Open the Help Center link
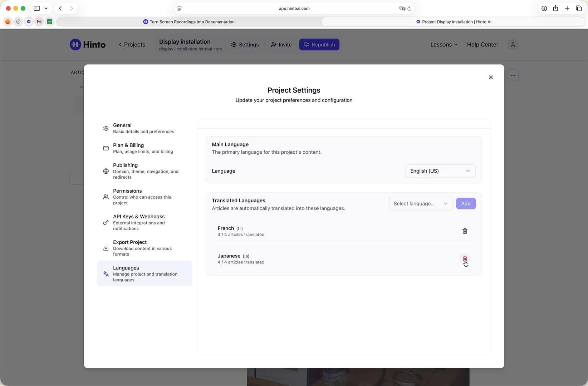Screen dimensions: 588x386 tap(482, 45)
